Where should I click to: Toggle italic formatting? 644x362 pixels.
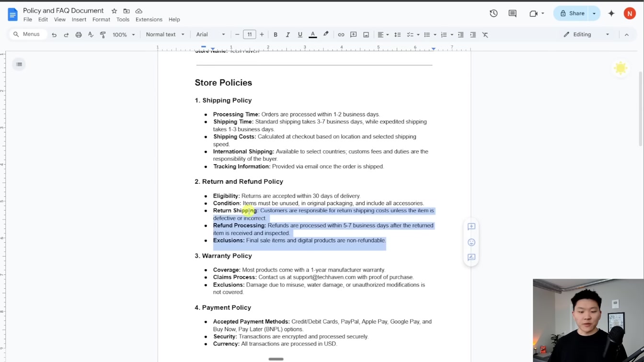(288, 34)
